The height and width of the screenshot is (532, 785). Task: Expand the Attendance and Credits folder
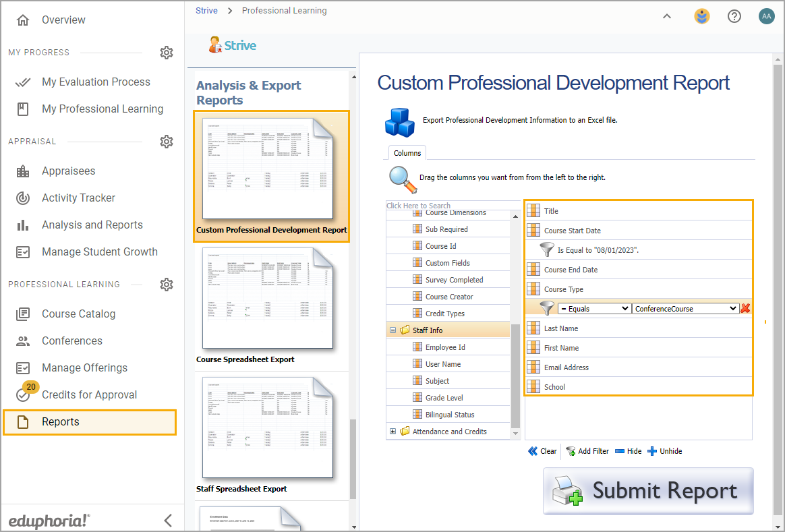393,432
